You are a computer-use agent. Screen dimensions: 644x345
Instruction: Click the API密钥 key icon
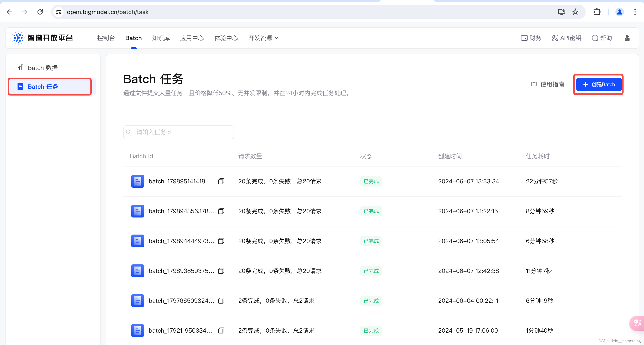555,38
